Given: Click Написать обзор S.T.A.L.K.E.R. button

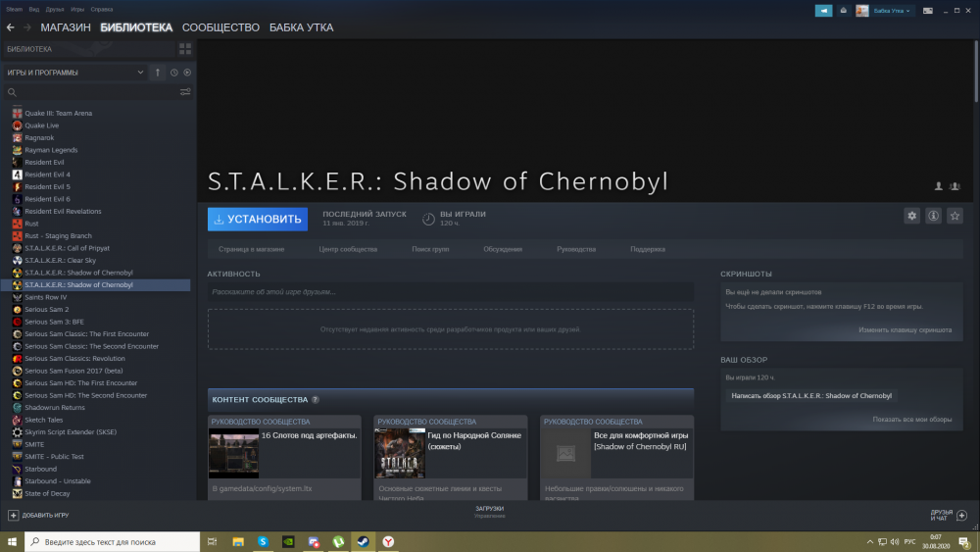Looking at the screenshot, I should (x=811, y=396).
